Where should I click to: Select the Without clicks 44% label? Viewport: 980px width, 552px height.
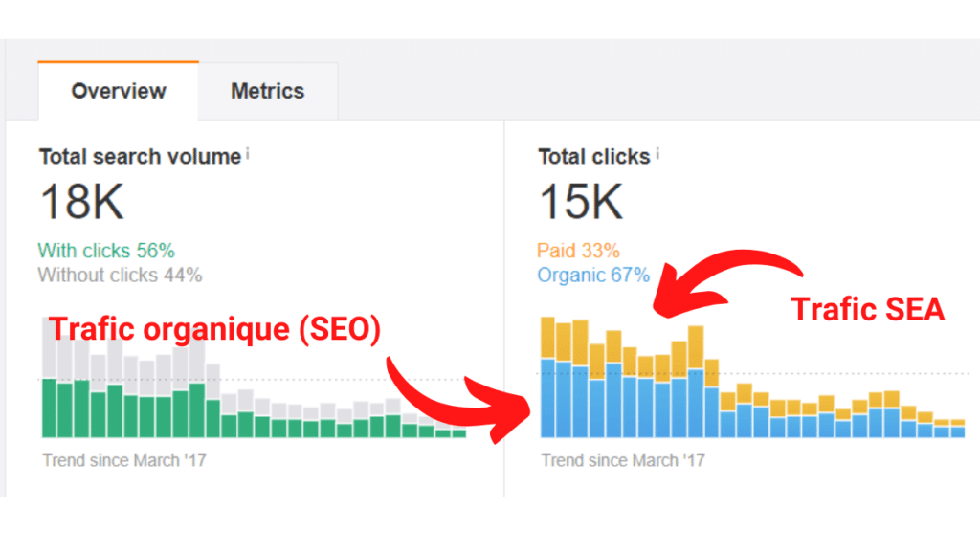[x=120, y=275]
